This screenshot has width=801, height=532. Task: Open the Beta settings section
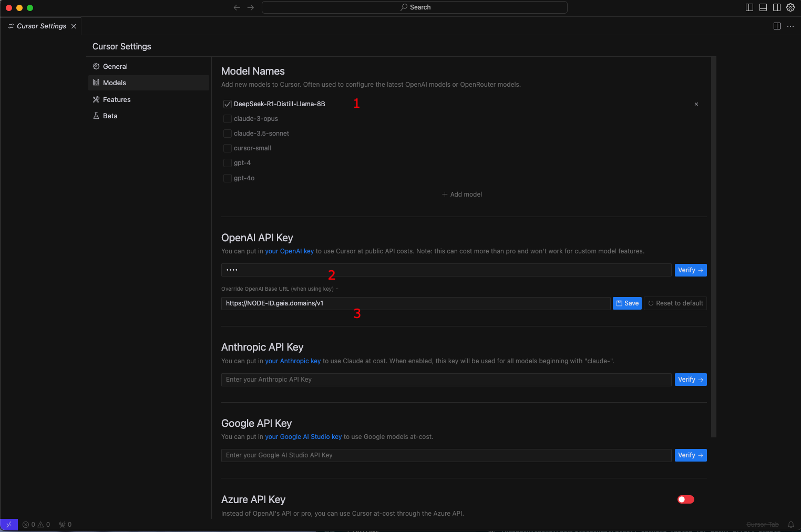[x=149, y=116]
